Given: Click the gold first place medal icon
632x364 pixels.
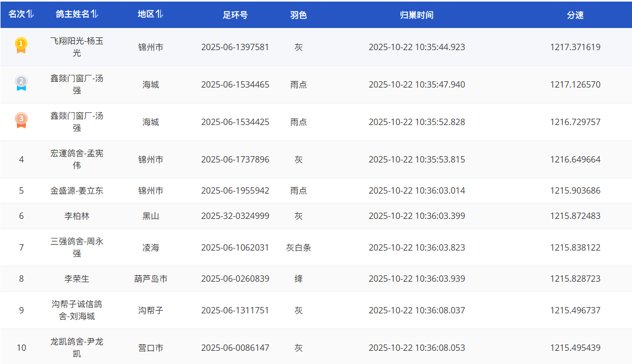Looking at the screenshot, I should click(x=21, y=45).
